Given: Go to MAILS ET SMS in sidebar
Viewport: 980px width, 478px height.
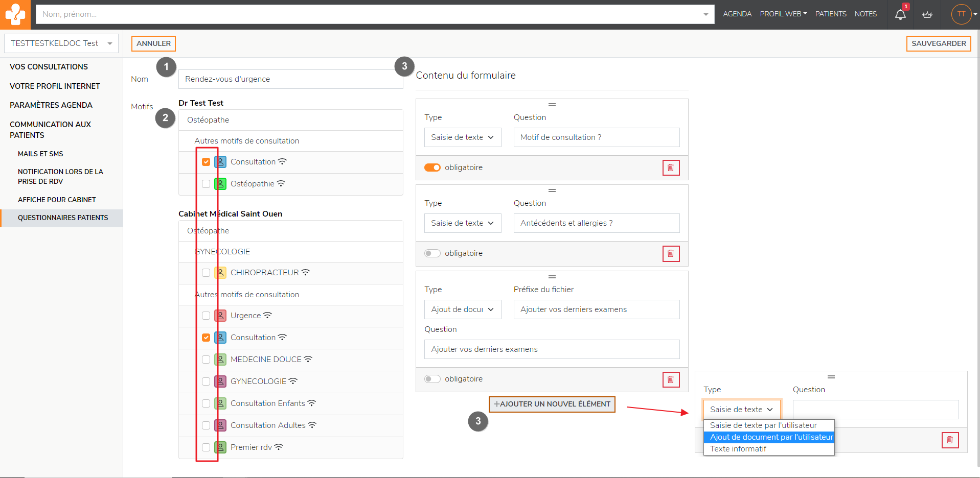Looking at the screenshot, I should tap(40, 154).
